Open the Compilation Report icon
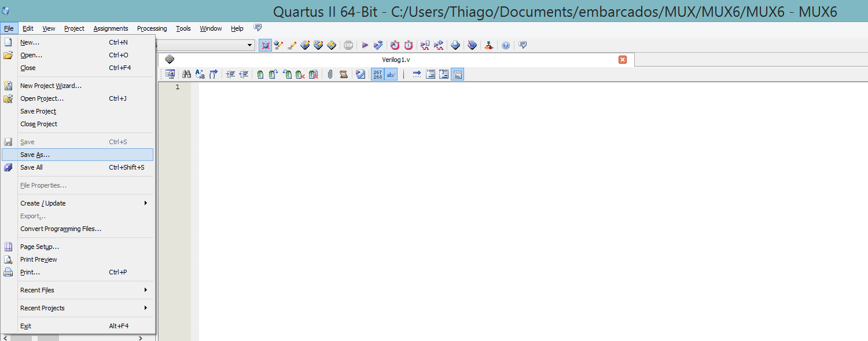This screenshot has height=341, width=868. pyautogui.click(x=455, y=45)
